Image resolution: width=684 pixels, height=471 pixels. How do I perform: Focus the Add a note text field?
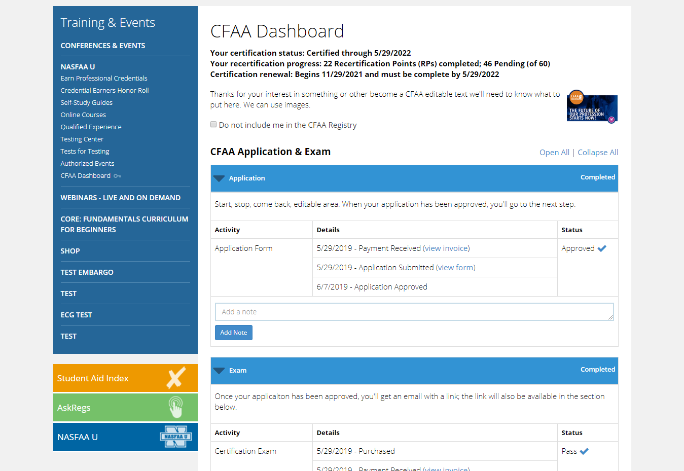[414, 312]
